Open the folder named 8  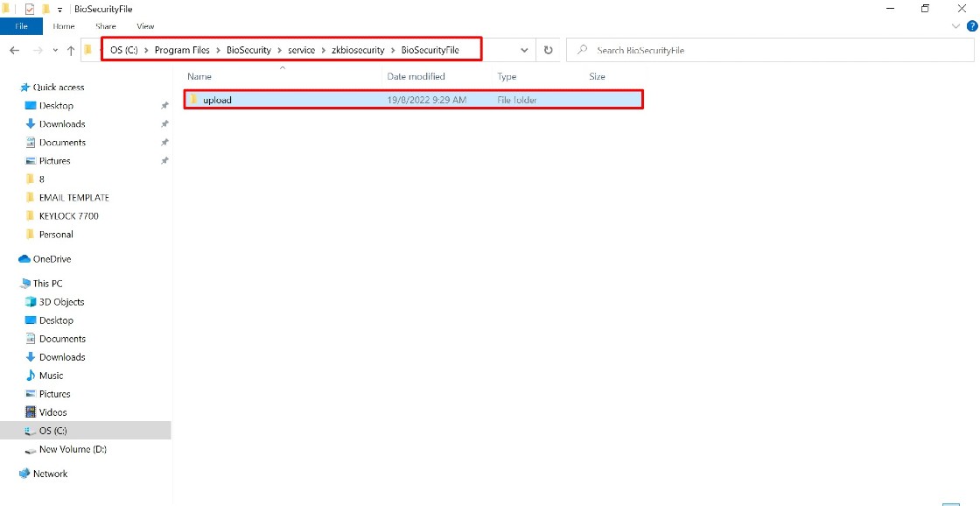tap(41, 179)
